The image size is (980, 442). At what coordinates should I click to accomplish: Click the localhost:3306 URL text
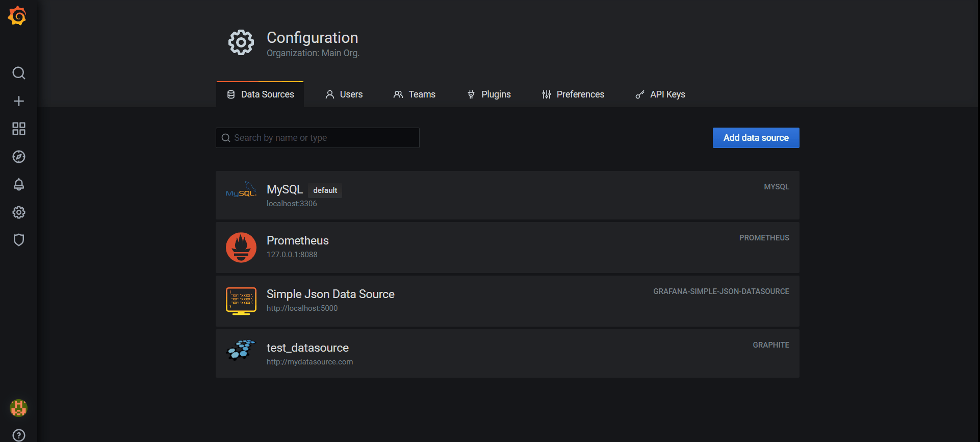[x=292, y=204]
